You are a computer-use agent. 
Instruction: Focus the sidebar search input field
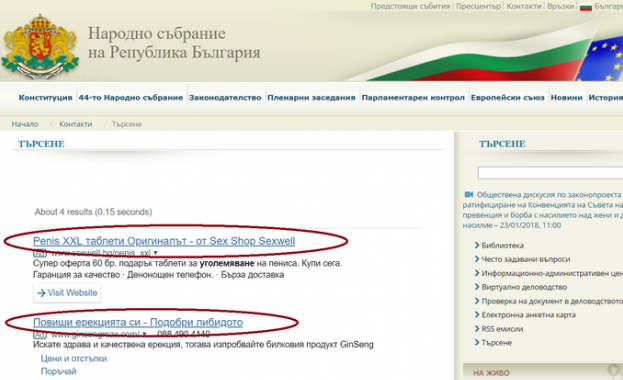click(550, 173)
